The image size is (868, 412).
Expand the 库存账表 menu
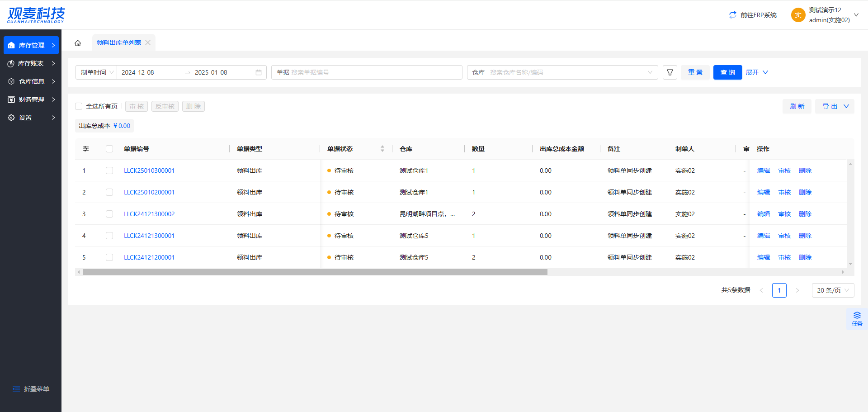(x=53, y=63)
